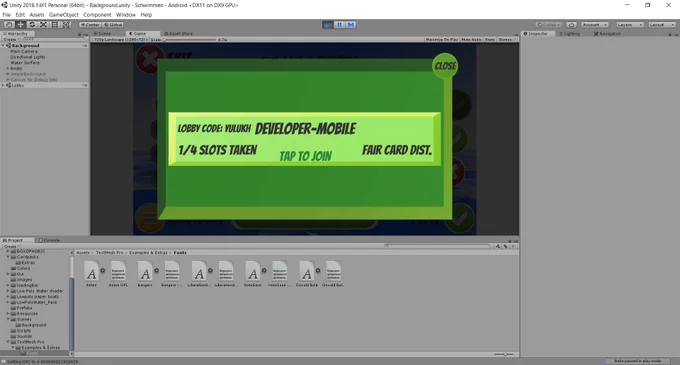Screen dimensions: 680x365
Task: Select the Scripts folder
Action: click(20, 330)
